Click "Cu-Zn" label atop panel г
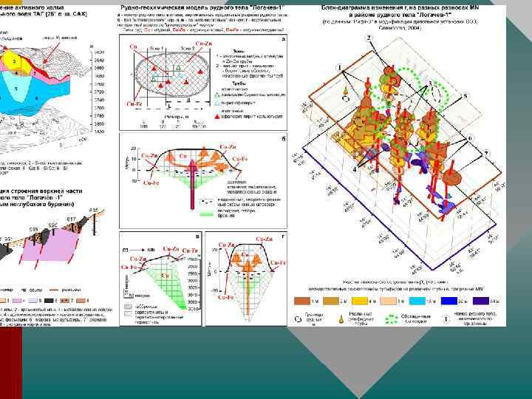 pos(265,239)
